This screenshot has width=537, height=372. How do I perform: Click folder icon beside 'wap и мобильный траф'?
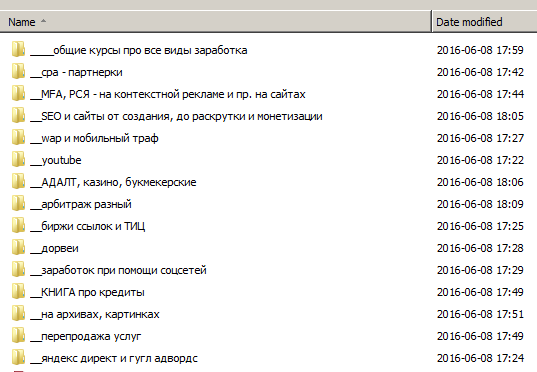(18, 137)
